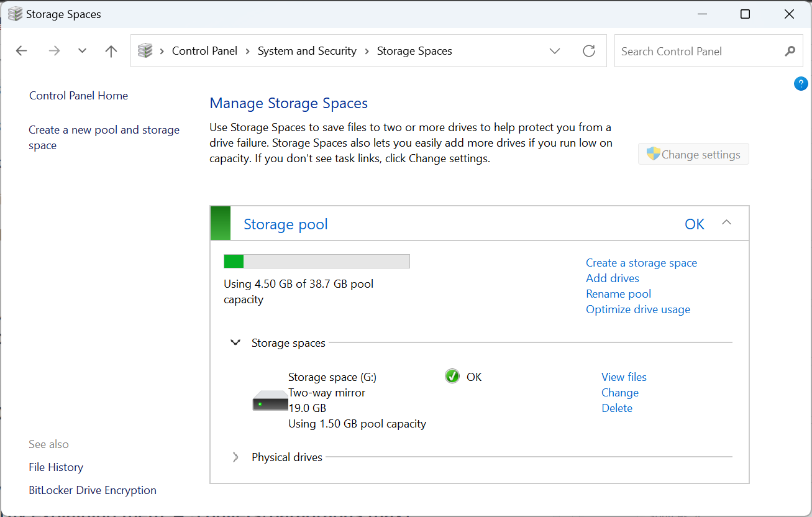Click the back navigation arrow
The image size is (812, 517).
coord(21,51)
